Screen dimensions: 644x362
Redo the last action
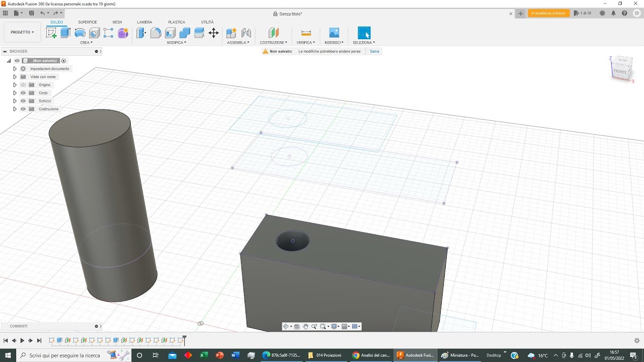tap(56, 13)
